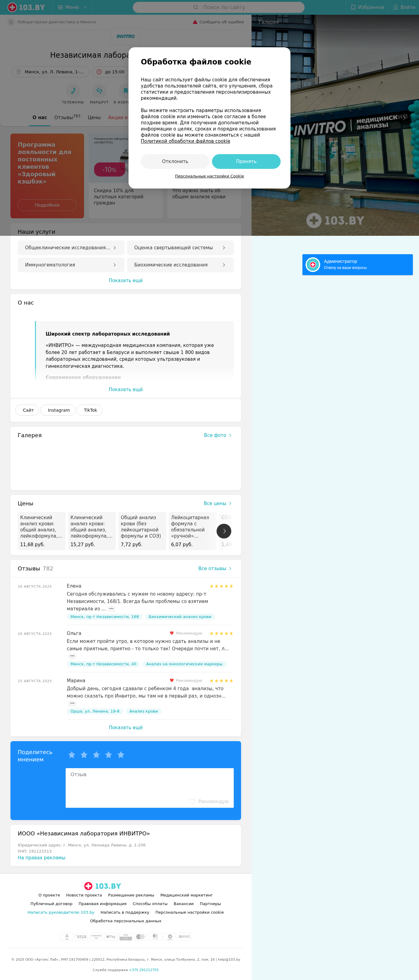419x980 pixels.
Task: Click gallery next arrow on photo
Action: click(405, 118)
